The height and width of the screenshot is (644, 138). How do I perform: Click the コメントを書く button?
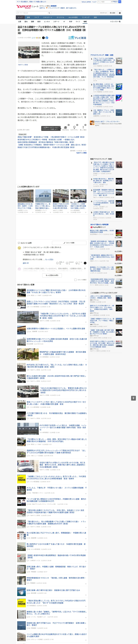pos(69,243)
